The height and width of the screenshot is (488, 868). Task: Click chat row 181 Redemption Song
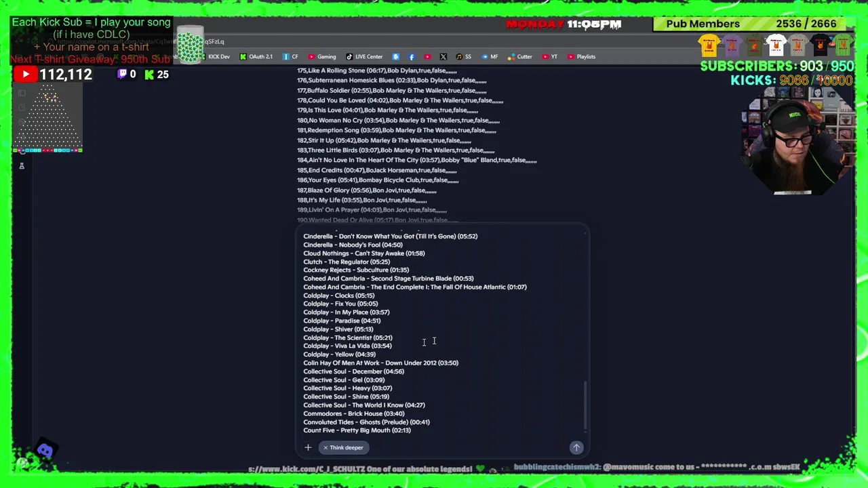397,130
